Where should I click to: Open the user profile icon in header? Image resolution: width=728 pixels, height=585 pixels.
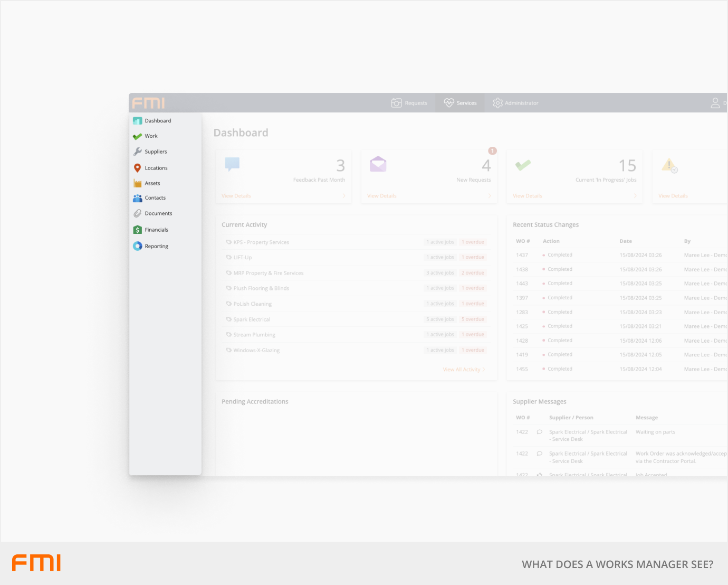[715, 103]
